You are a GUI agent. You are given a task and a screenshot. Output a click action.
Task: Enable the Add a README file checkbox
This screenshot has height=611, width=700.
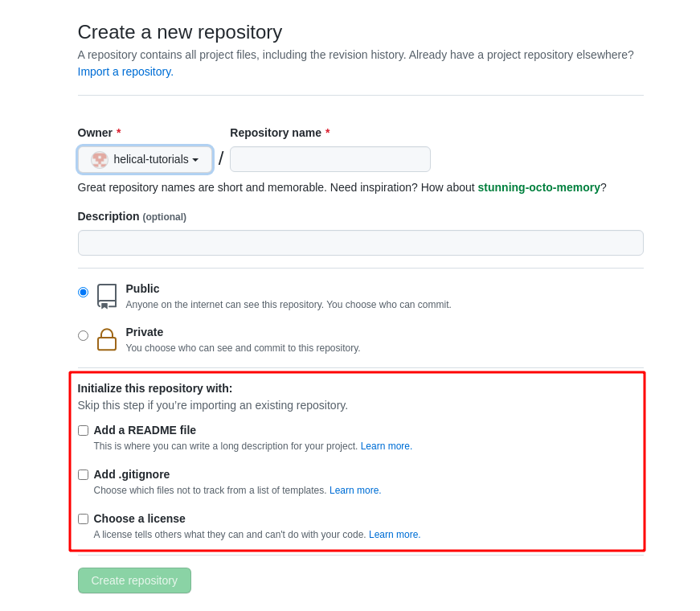coord(83,430)
